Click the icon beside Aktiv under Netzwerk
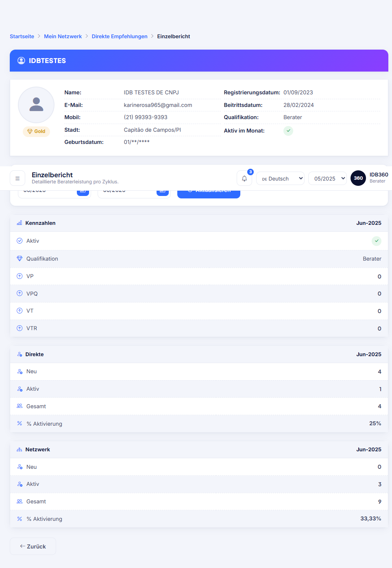Image resolution: width=392 pixels, height=568 pixels. [x=20, y=484]
